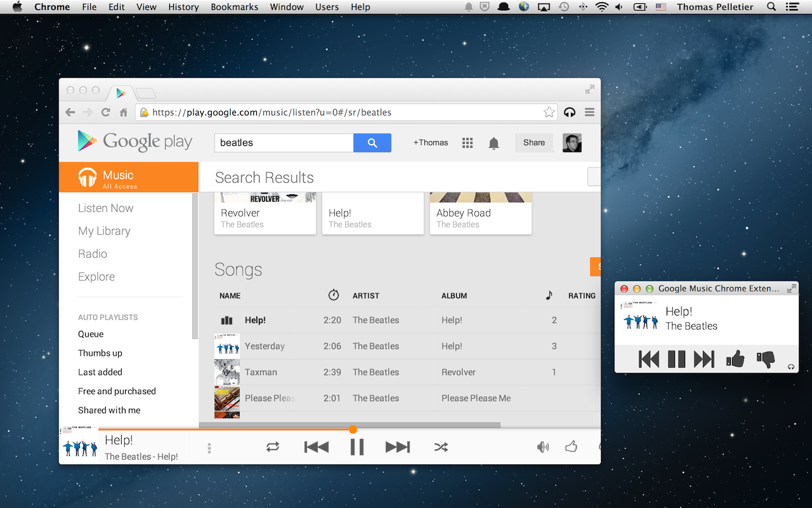Toggle shuffle in the player bar

pyautogui.click(x=441, y=447)
